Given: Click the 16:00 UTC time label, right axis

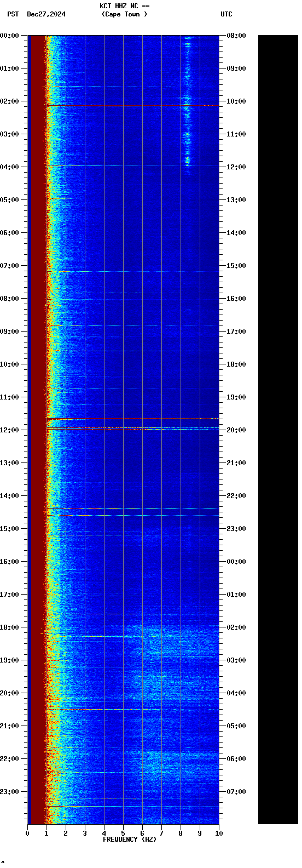Looking at the screenshot, I should pos(236,299).
